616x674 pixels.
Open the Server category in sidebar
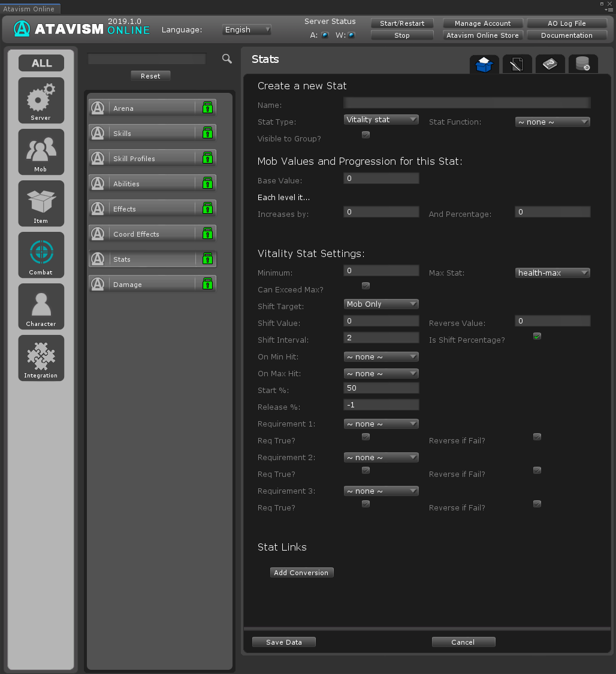tap(41, 100)
